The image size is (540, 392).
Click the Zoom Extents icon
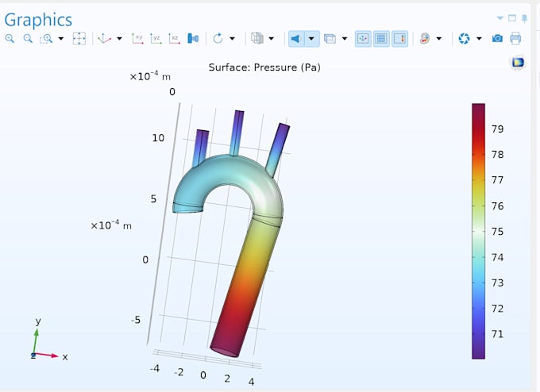79,39
